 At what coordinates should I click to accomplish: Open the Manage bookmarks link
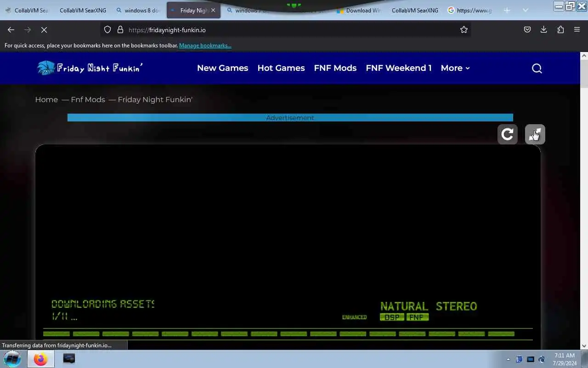pos(205,46)
